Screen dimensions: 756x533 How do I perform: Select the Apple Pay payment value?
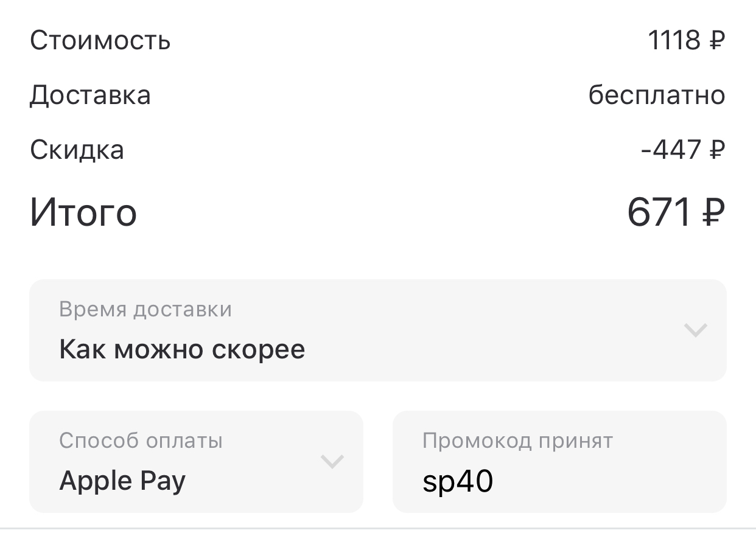click(122, 481)
